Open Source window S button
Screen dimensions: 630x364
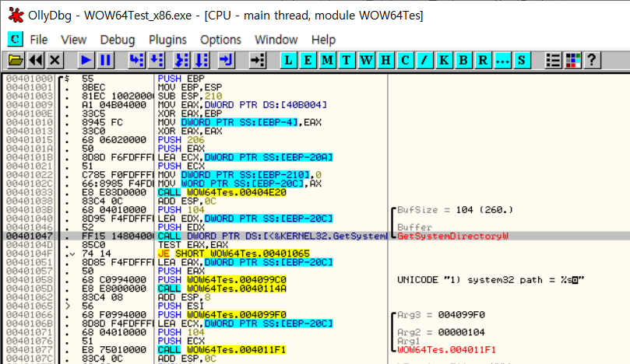[522, 60]
